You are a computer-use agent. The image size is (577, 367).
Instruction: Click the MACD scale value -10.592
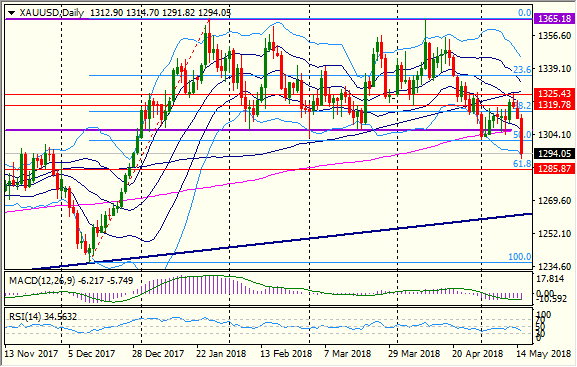point(552,299)
